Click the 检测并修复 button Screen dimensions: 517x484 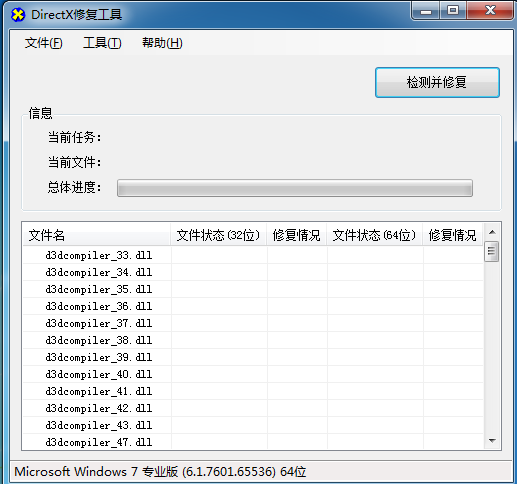pos(437,82)
